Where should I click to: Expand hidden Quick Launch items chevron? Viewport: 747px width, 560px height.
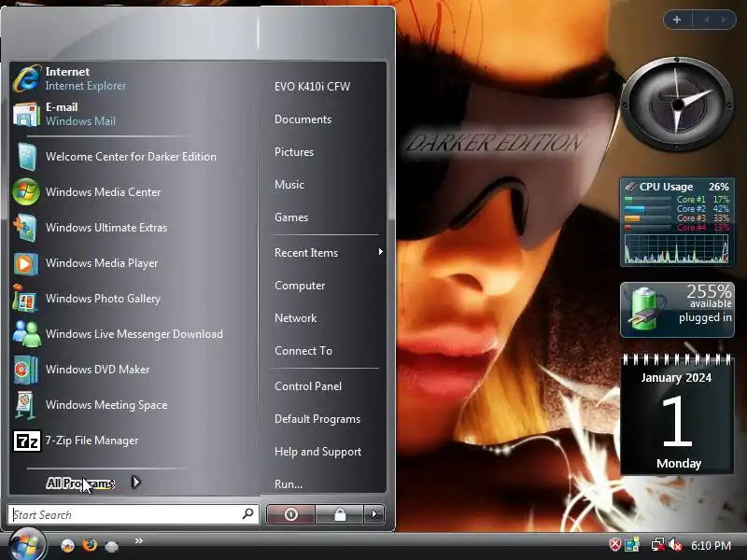click(x=138, y=540)
